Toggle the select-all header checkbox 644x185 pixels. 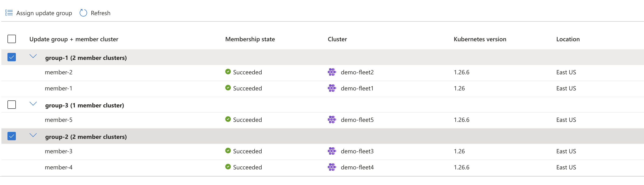pos(12,39)
